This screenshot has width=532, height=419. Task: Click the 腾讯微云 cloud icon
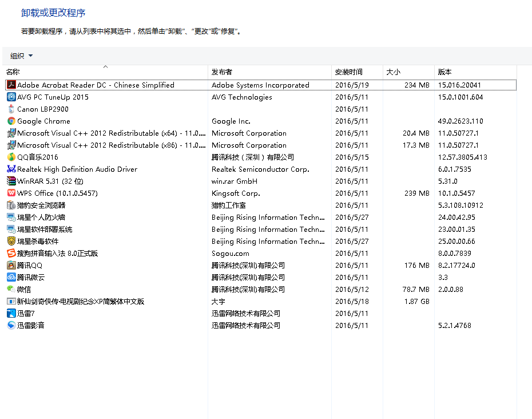click(11, 278)
